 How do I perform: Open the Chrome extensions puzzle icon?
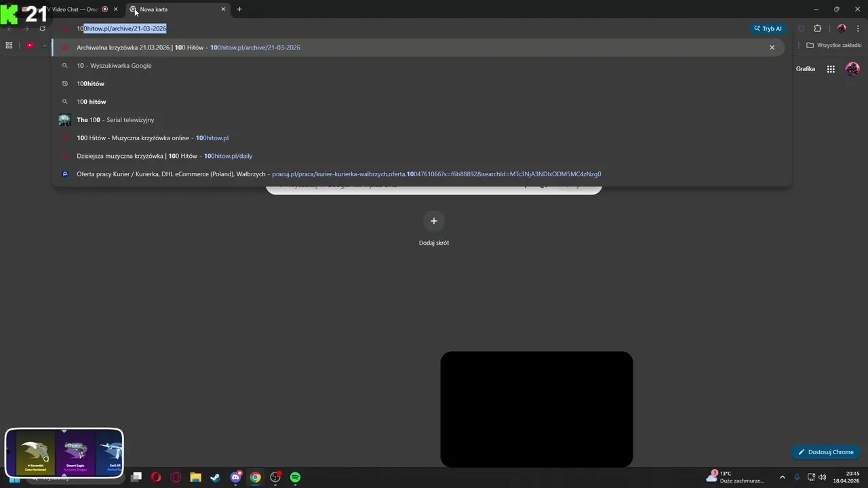817,28
